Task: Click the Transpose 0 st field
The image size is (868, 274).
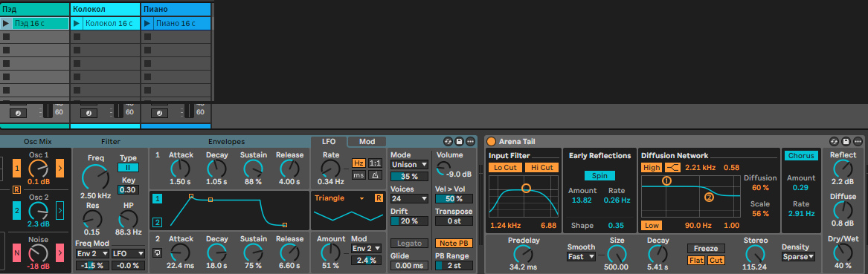Action: pos(454,221)
